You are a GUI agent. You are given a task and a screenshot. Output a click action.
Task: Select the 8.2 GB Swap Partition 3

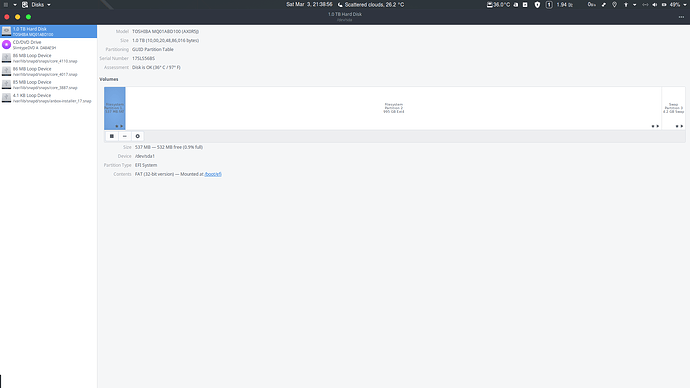tap(673, 108)
